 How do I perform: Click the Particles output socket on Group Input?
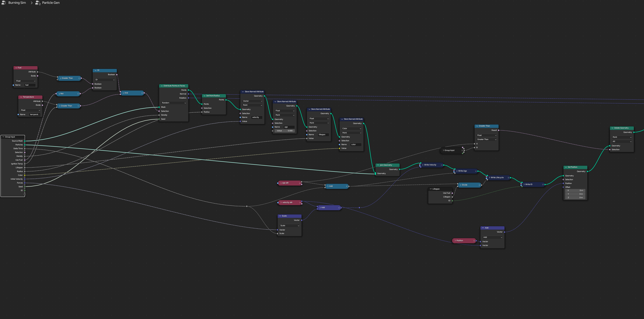tap(25, 145)
